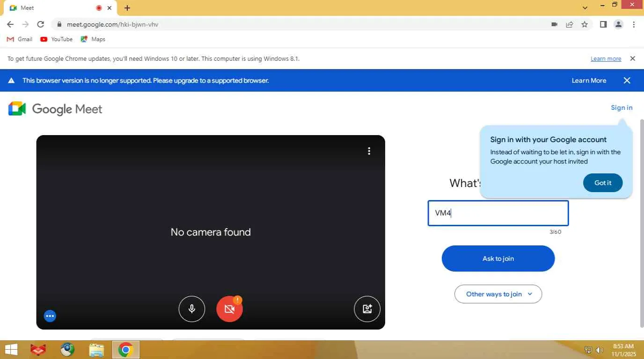Click the address bar URL
Screen dimensions: 644x359
113,24
